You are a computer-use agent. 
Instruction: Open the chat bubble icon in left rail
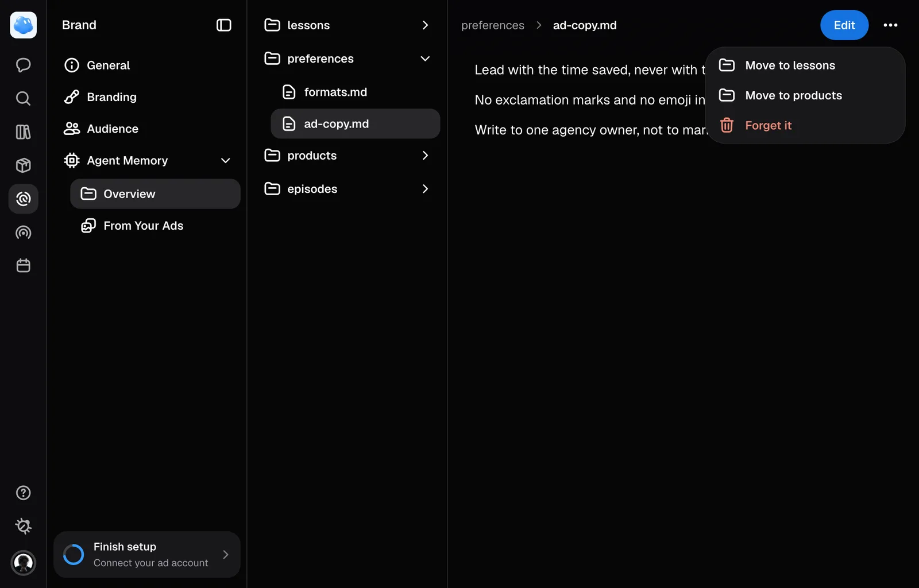[x=24, y=65]
